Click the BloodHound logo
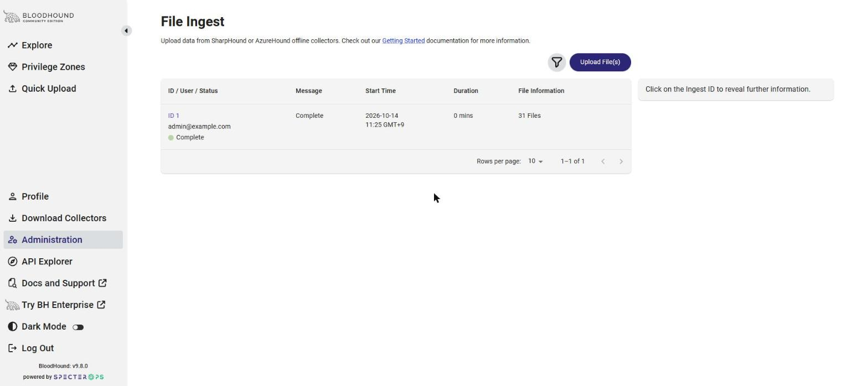 click(x=39, y=17)
